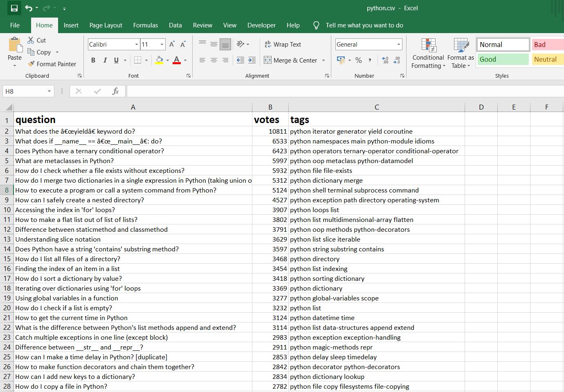
Task: Toggle Wrap Text
Action: click(283, 44)
